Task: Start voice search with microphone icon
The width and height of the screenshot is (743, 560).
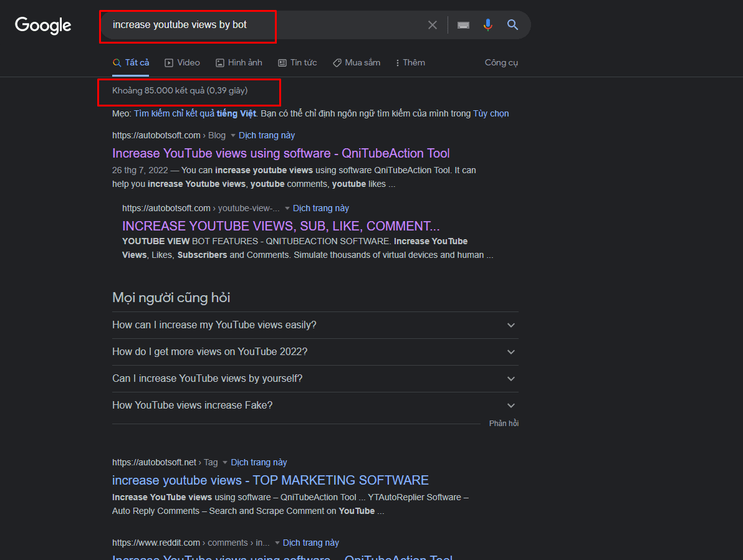Action: [487, 25]
